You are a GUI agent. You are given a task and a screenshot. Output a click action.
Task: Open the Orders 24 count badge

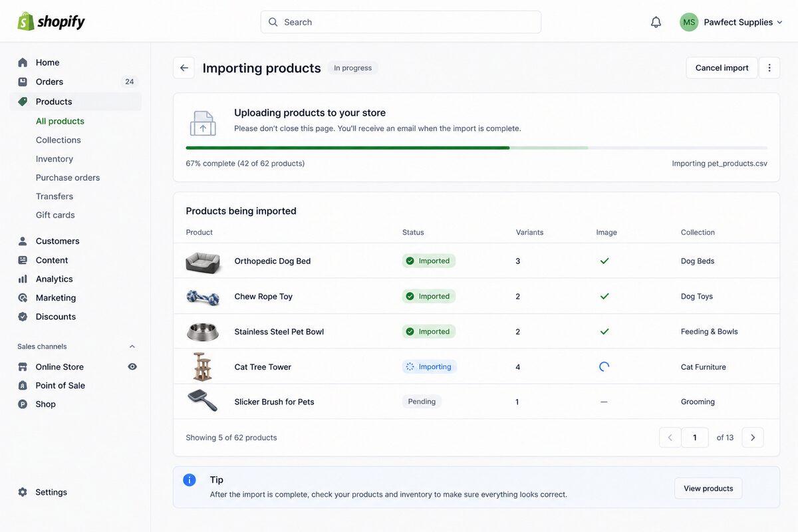click(x=129, y=82)
